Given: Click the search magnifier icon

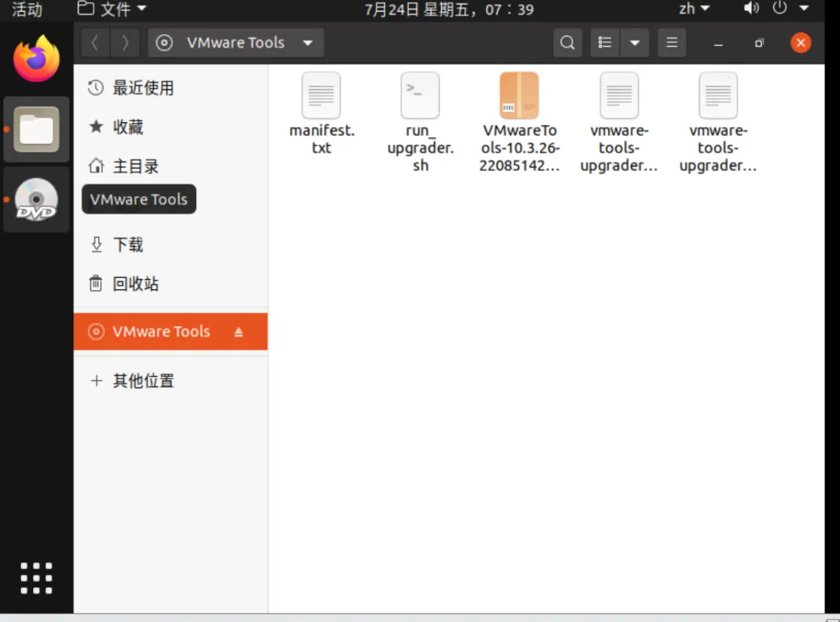Looking at the screenshot, I should [567, 43].
